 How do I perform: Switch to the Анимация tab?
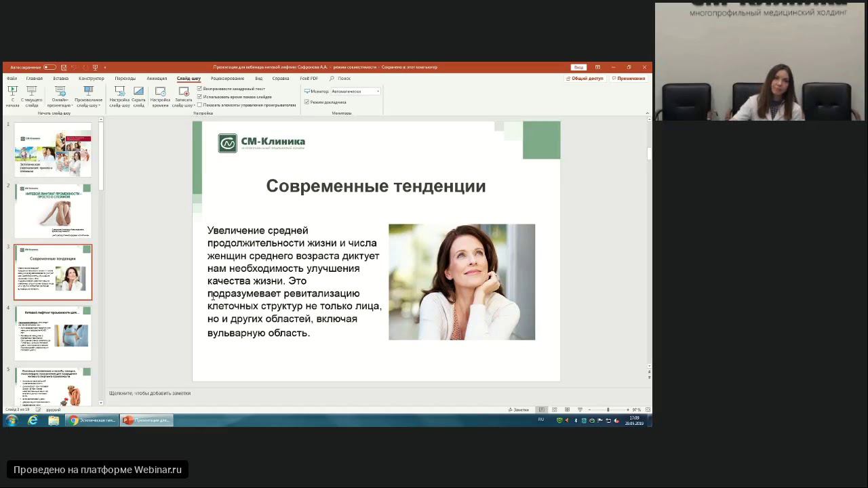(157, 79)
